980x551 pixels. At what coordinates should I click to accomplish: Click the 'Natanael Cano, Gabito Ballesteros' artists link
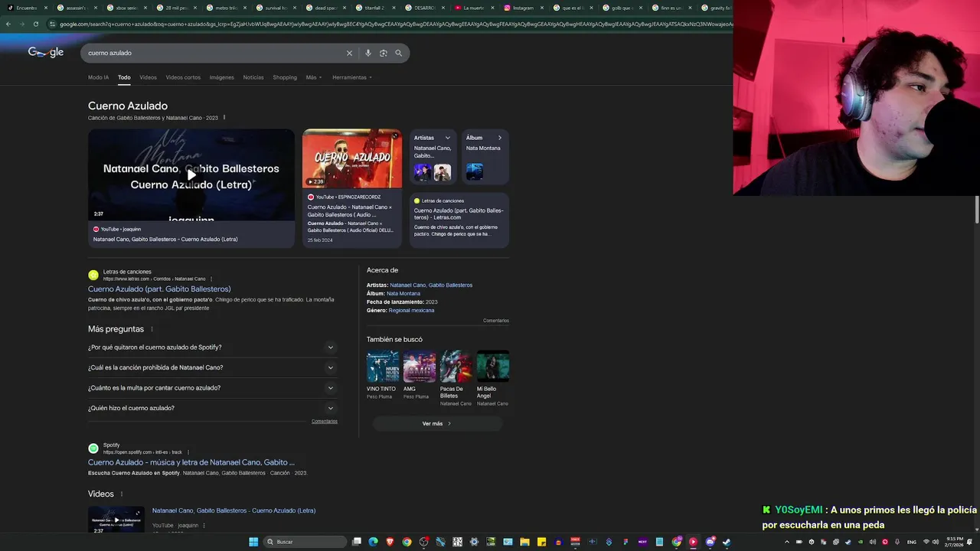[x=431, y=285]
